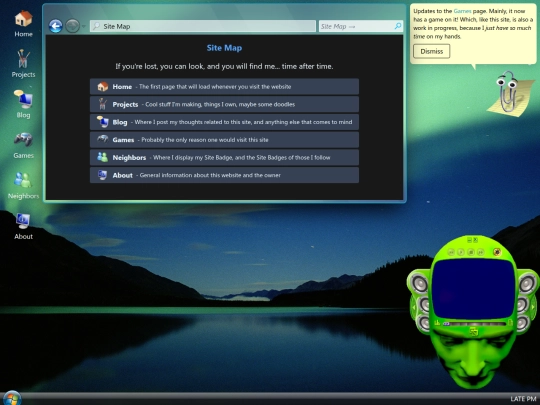Screen dimensions: 540x405
Task: Dismiss the Clippy update notice
Action: (x=432, y=51)
